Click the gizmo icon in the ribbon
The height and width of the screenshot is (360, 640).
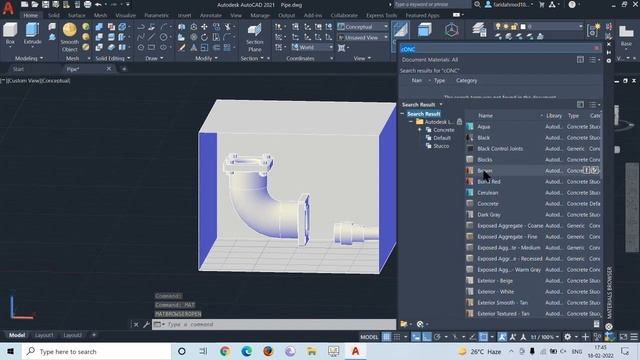tap(451, 30)
